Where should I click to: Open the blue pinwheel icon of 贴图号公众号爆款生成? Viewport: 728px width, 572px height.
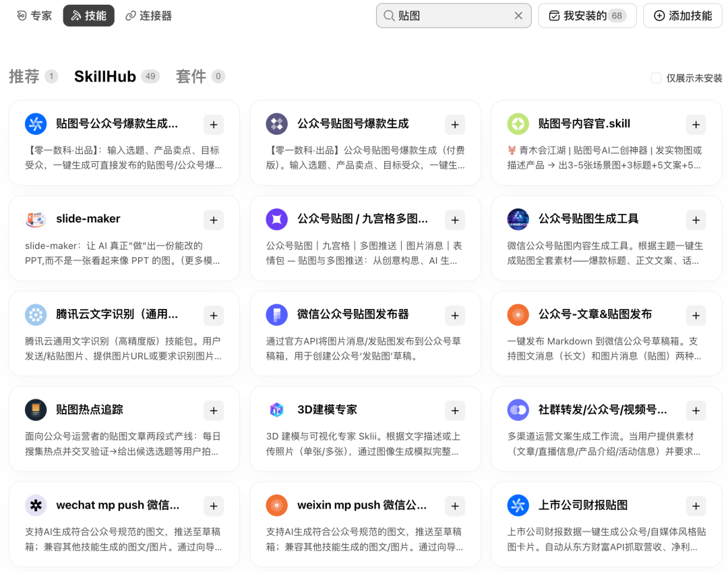[x=36, y=124]
